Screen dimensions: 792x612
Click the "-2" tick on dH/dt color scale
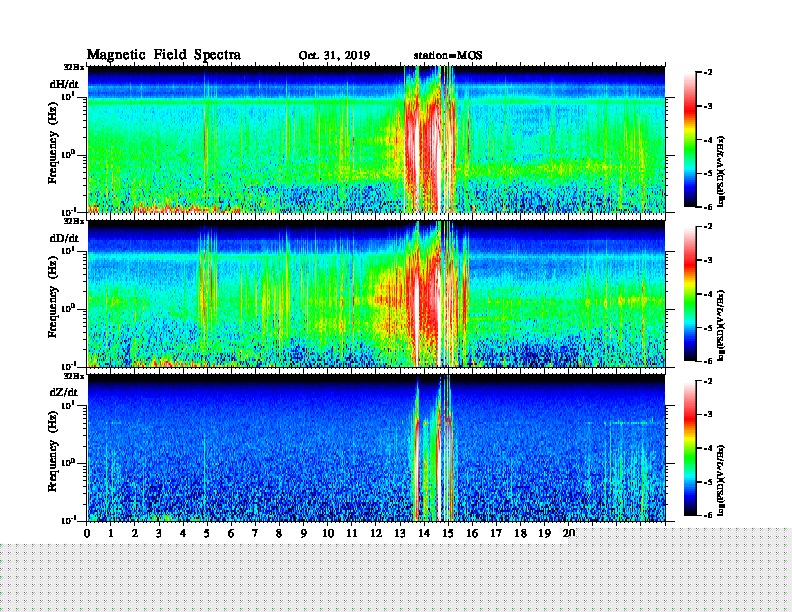(x=708, y=73)
